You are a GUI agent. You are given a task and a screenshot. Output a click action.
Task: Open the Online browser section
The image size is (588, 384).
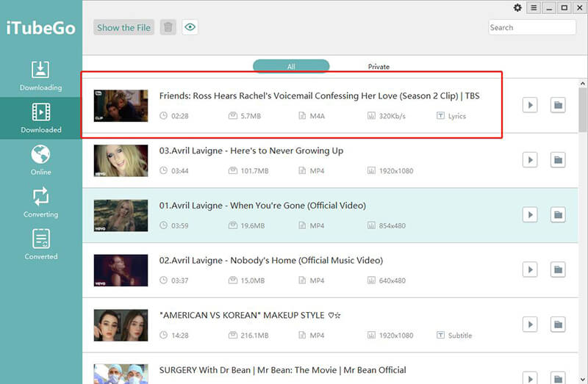click(41, 160)
